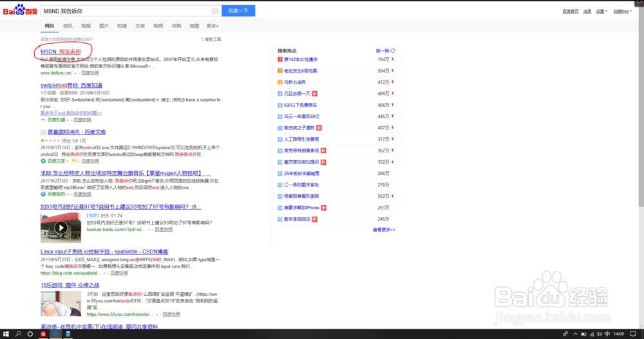Viewport: 644px width, 339px height.
Task: Click the refresh icon beside 换一换
Action: (x=393, y=51)
